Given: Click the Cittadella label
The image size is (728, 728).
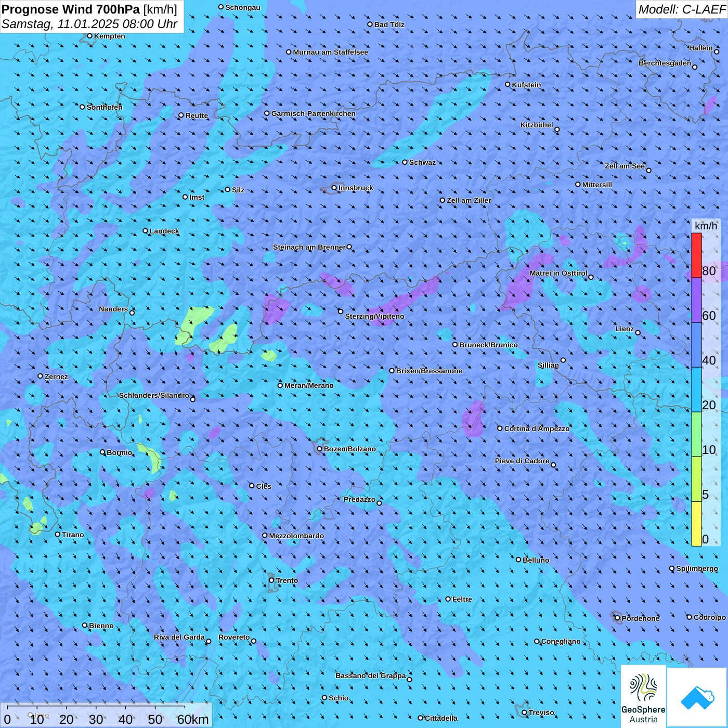Looking at the screenshot, I should (x=441, y=718).
